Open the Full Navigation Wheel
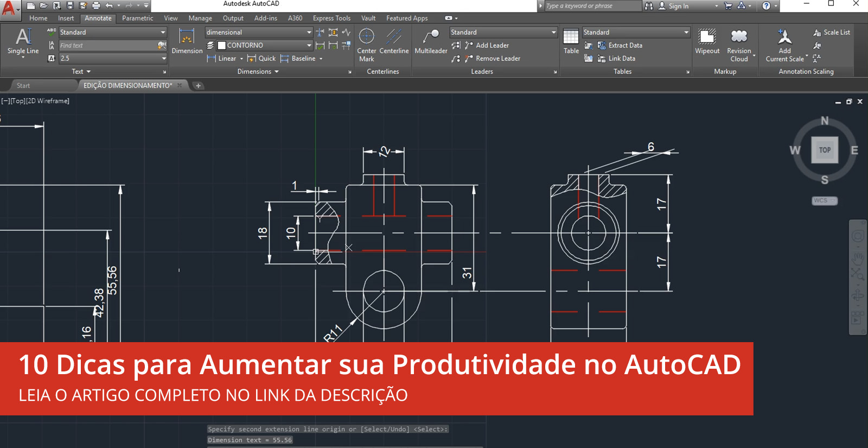The height and width of the screenshot is (448, 868). pos(858,236)
